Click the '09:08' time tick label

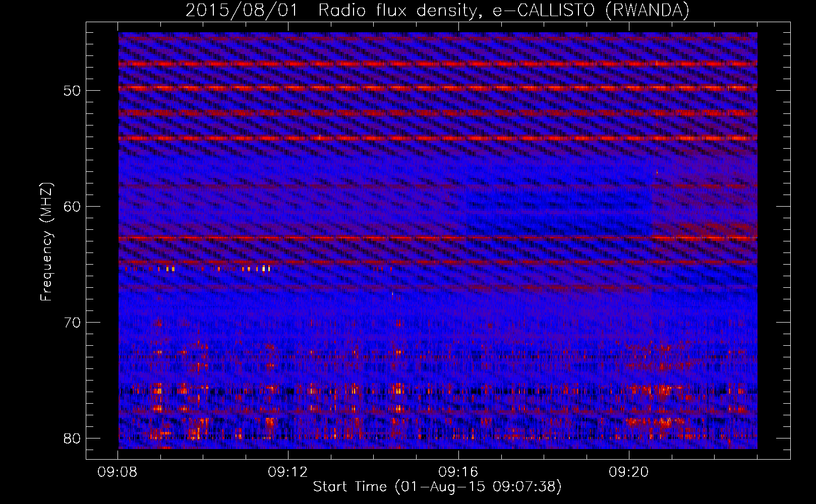(118, 472)
